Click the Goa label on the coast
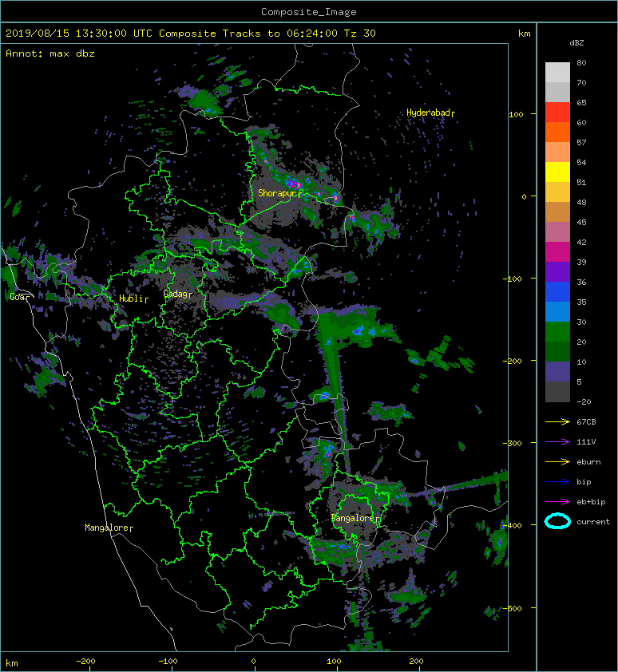The width and height of the screenshot is (618, 672). pyautogui.click(x=19, y=297)
